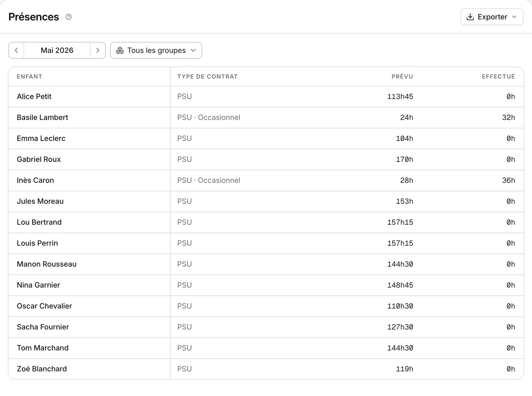Click on Oscar Chevalier
The image size is (532, 396).
click(45, 306)
